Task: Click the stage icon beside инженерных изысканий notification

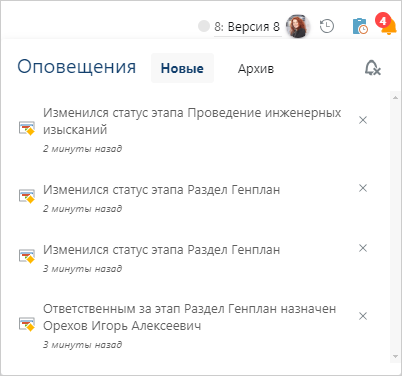Action: click(x=27, y=128)
